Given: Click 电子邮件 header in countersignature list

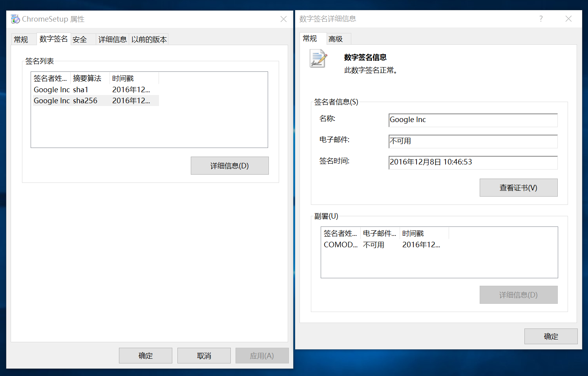Looking at the screenshot, I should [x=380, y=233].
